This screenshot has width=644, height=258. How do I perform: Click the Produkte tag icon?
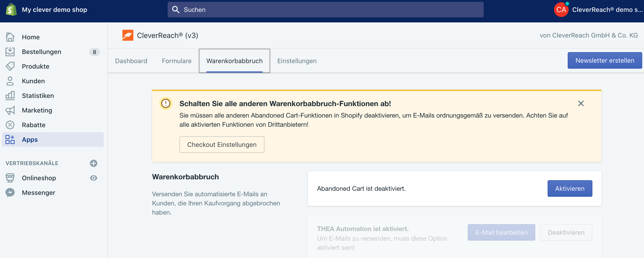coord(10,66)
